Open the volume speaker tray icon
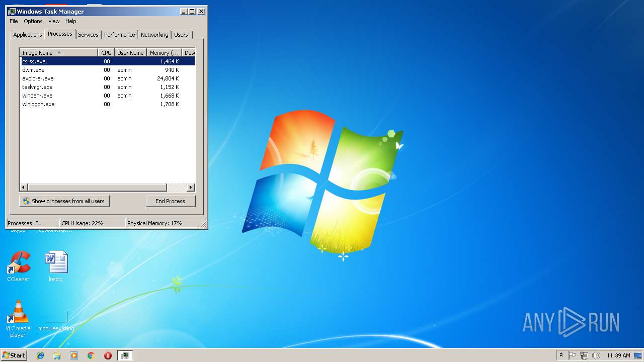Viewport: 644px width, 362px height. [596, 355]
